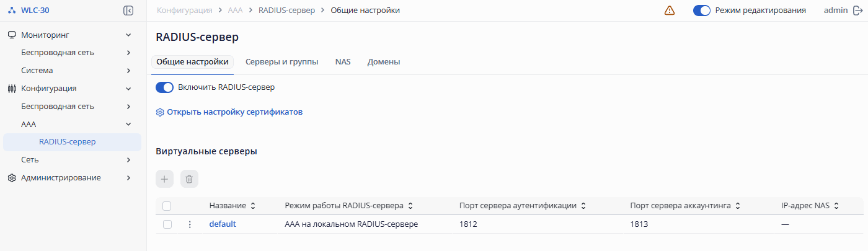
Task: Click the warning triangle icon
Action: click(670, 11)
